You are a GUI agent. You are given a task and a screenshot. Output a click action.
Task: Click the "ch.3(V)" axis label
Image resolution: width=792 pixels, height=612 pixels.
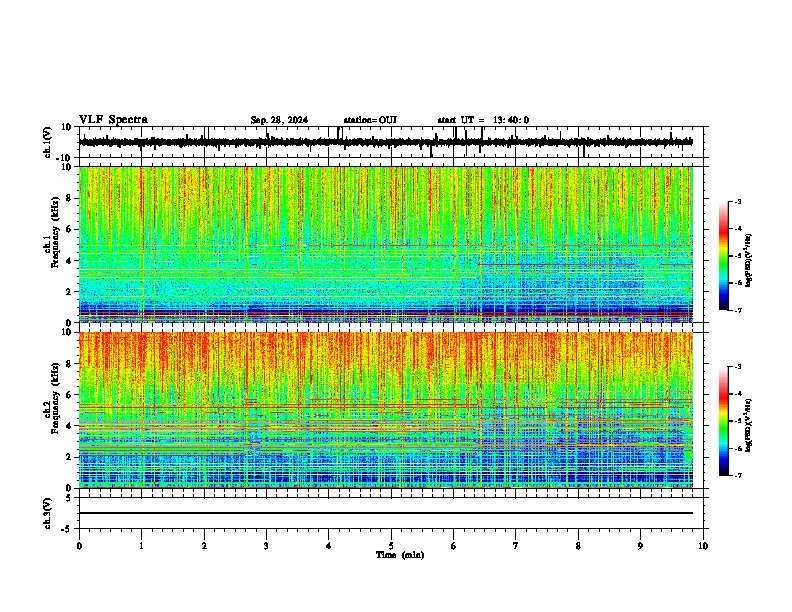[48, 513]
